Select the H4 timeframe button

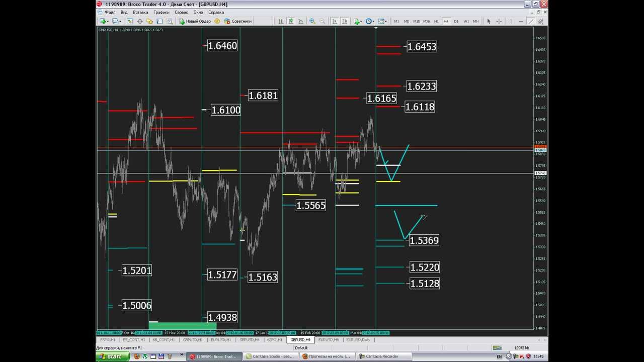coord(446,21)
